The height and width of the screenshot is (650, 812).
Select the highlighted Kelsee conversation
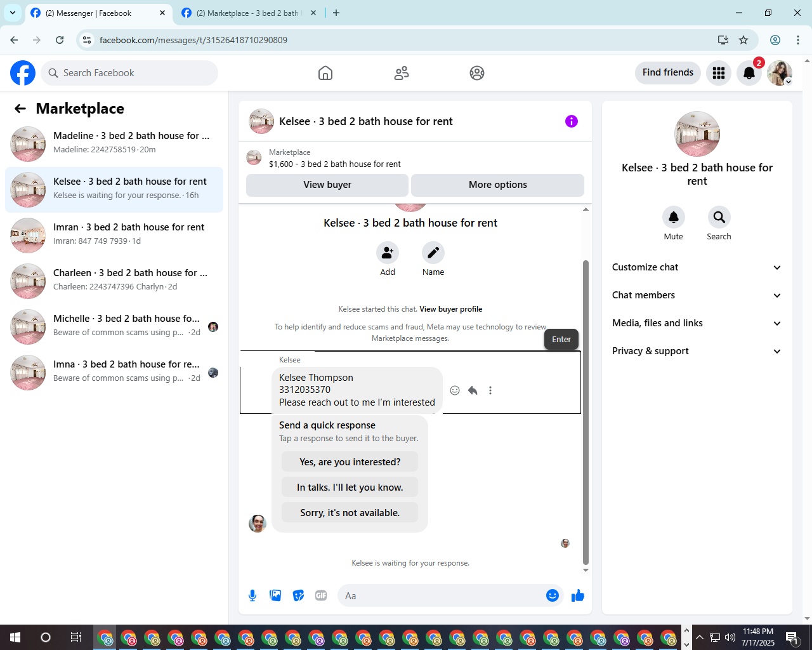[114, 190]
